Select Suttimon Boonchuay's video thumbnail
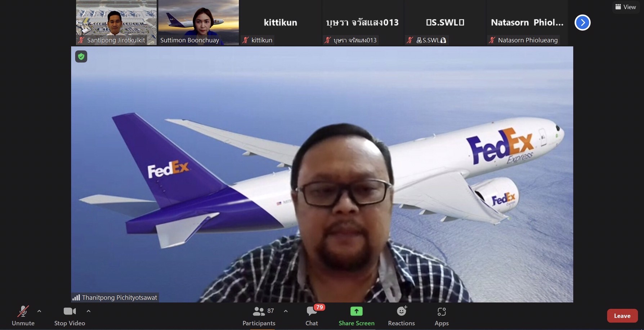This screenshot has width=644, height=330. [x=198, y=22]
